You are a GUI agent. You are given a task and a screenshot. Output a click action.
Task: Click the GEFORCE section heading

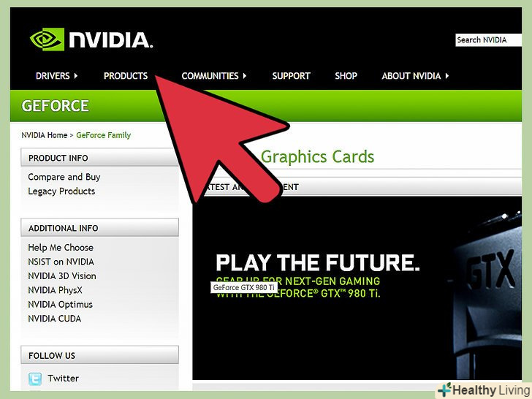[x=56, y=106]
